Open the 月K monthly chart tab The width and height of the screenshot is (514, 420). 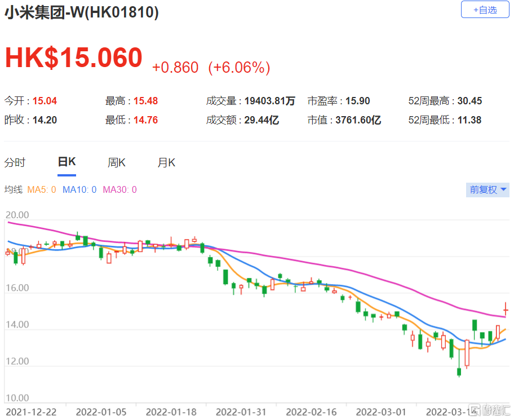[166, 162]
